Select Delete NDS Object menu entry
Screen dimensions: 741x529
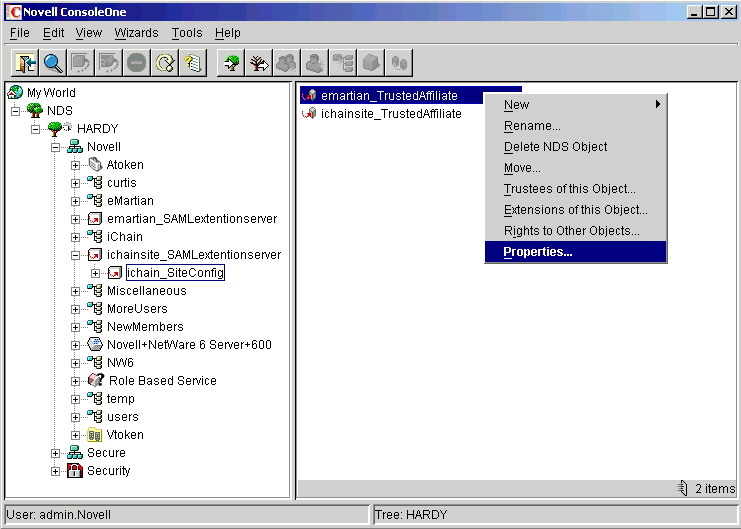(x=576, y=147)
